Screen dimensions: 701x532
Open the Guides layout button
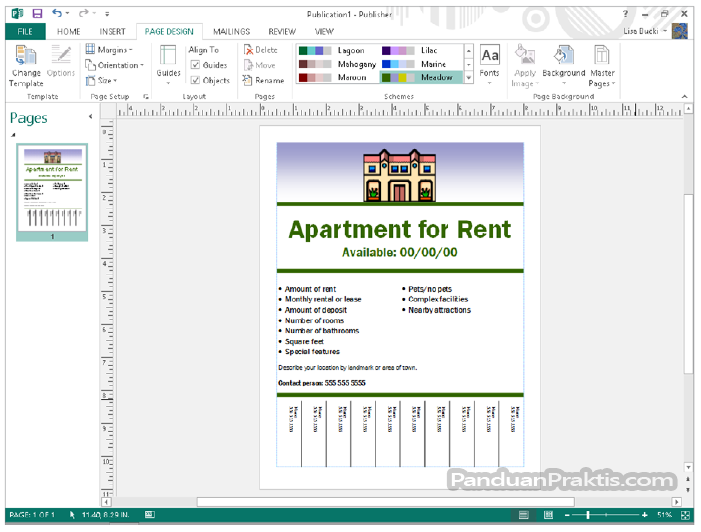pos(168,62)
